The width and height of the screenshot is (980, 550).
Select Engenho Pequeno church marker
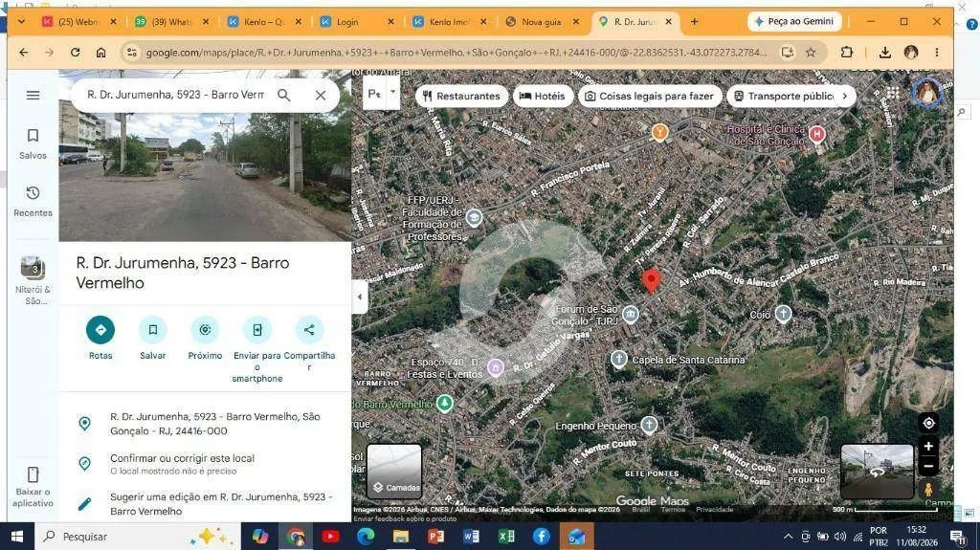(650, 425)
